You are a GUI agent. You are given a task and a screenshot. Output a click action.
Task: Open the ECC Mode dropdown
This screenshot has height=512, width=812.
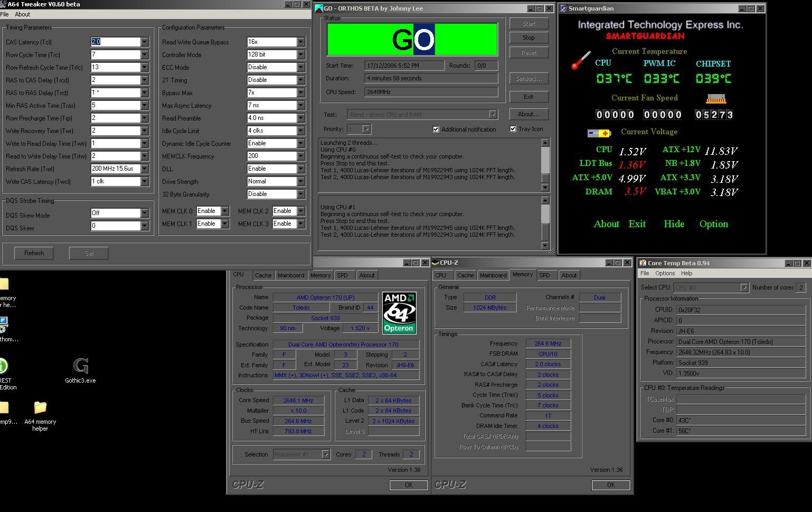pos(300,67)
